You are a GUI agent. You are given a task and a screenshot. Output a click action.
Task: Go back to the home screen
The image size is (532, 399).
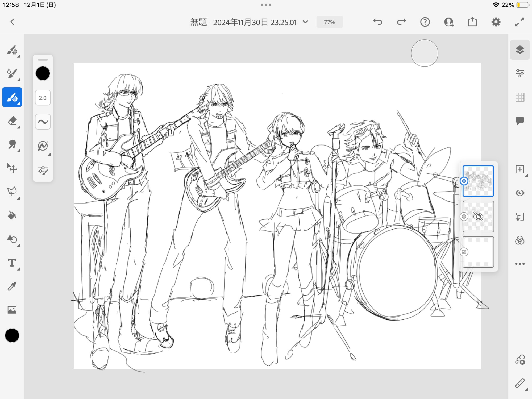[x=12, y=22]
